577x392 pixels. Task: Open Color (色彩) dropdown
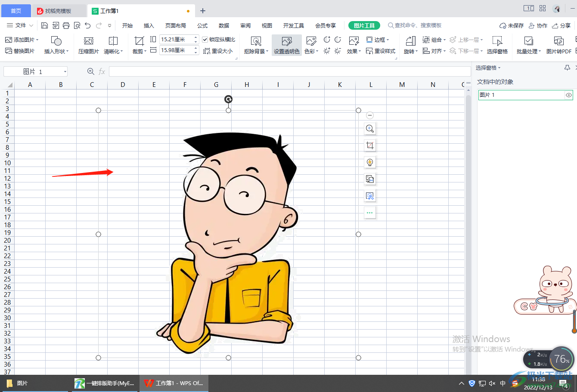(x=311, y=45)
